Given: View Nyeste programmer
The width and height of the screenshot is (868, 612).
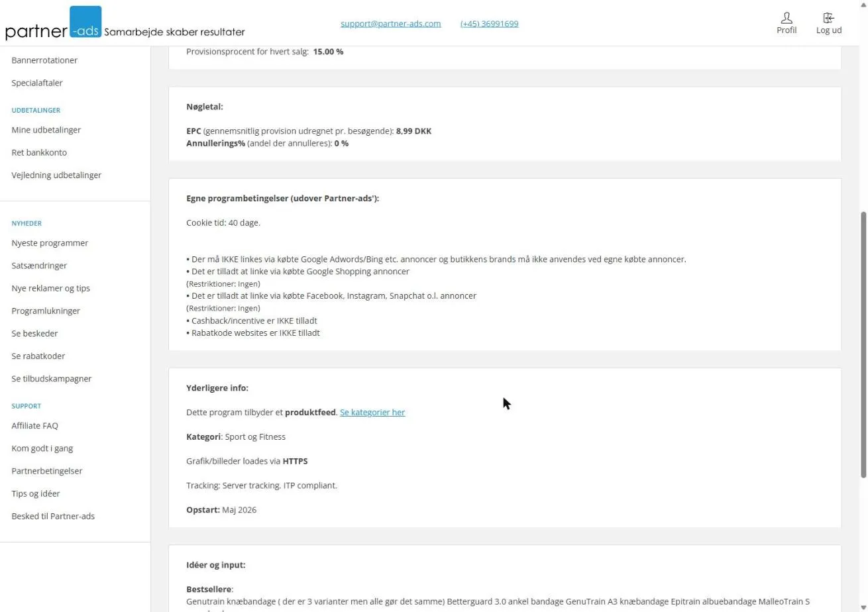Looking at the screenshot, I should 50,243.
